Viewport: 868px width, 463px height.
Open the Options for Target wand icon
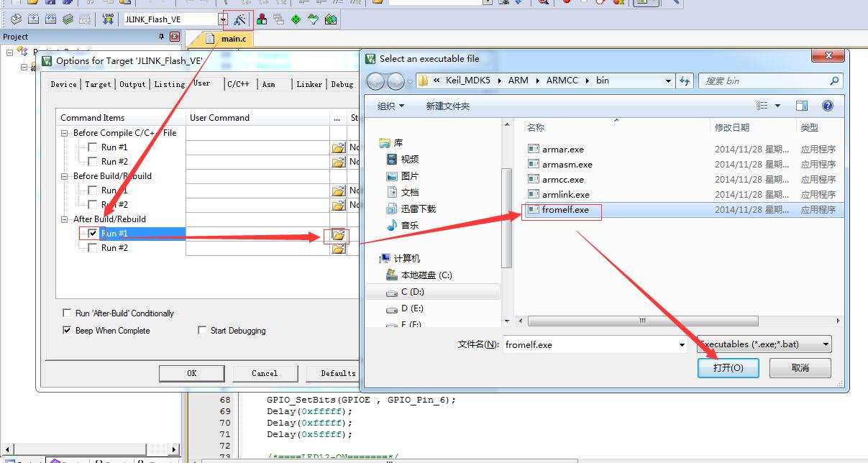240,19
